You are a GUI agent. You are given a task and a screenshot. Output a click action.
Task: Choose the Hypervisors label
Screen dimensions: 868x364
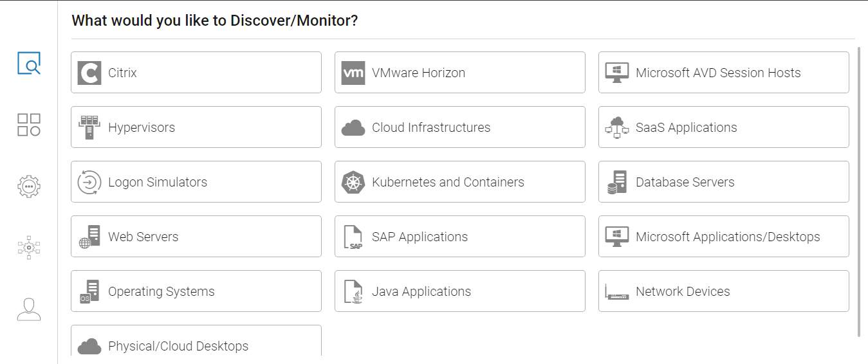142,127
